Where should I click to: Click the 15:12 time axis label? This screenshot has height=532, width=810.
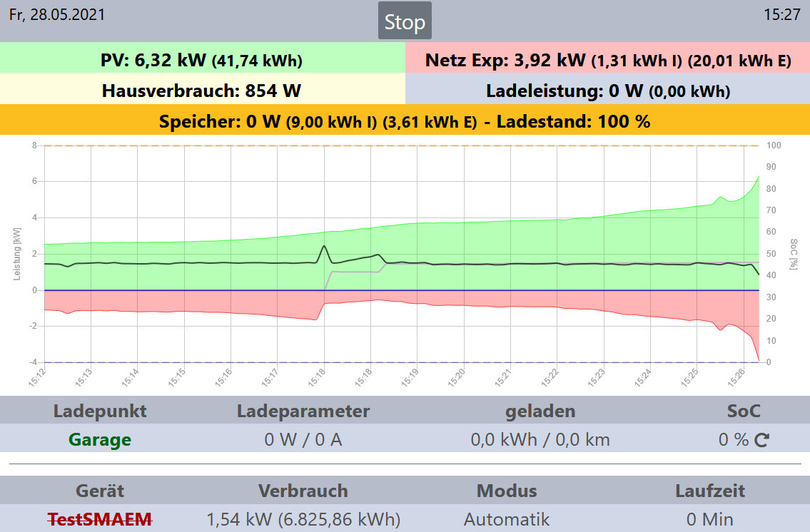point(36,378)
